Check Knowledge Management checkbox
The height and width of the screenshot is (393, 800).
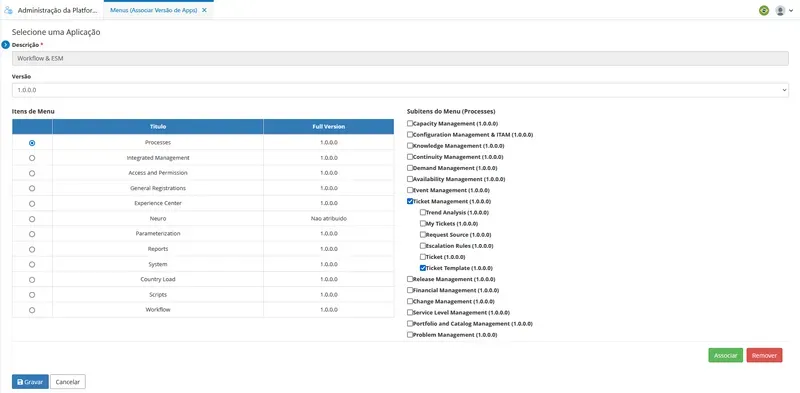click(x=410, y=145)
